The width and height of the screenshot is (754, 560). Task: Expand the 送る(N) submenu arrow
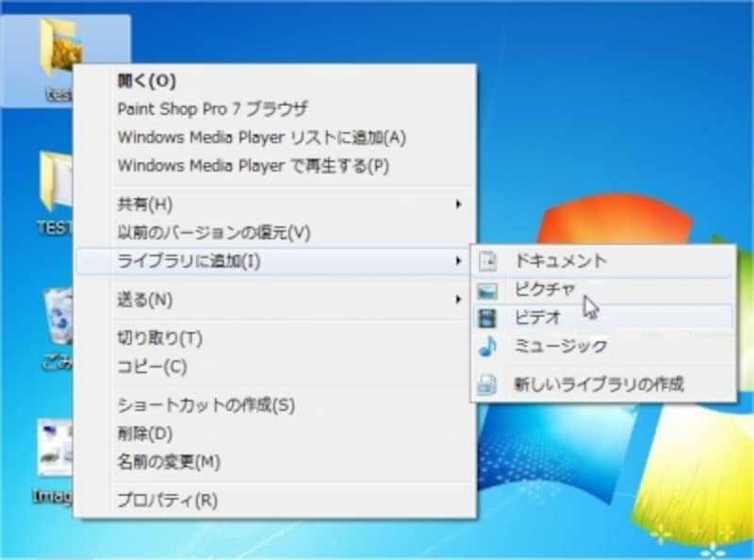[x=458, y=300]
